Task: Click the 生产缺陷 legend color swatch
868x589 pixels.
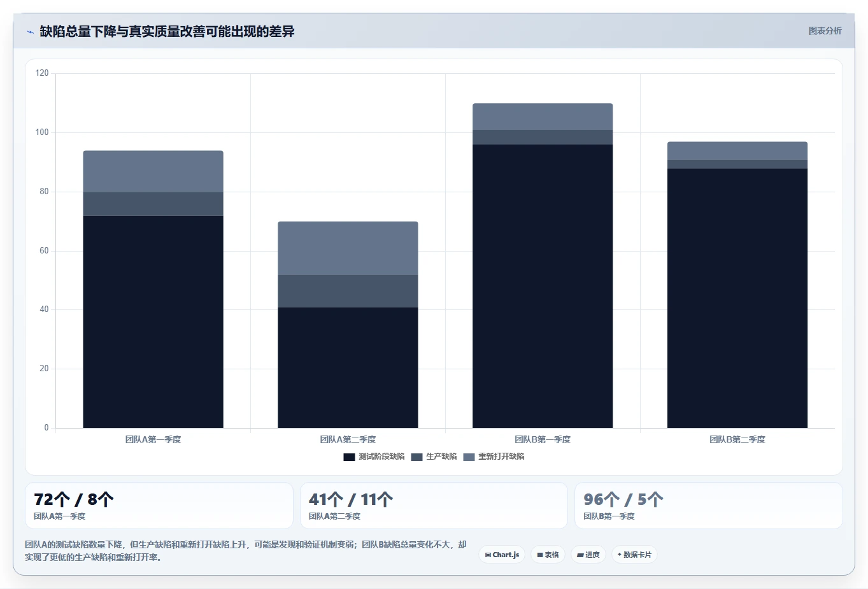Action: click(416, 457)
